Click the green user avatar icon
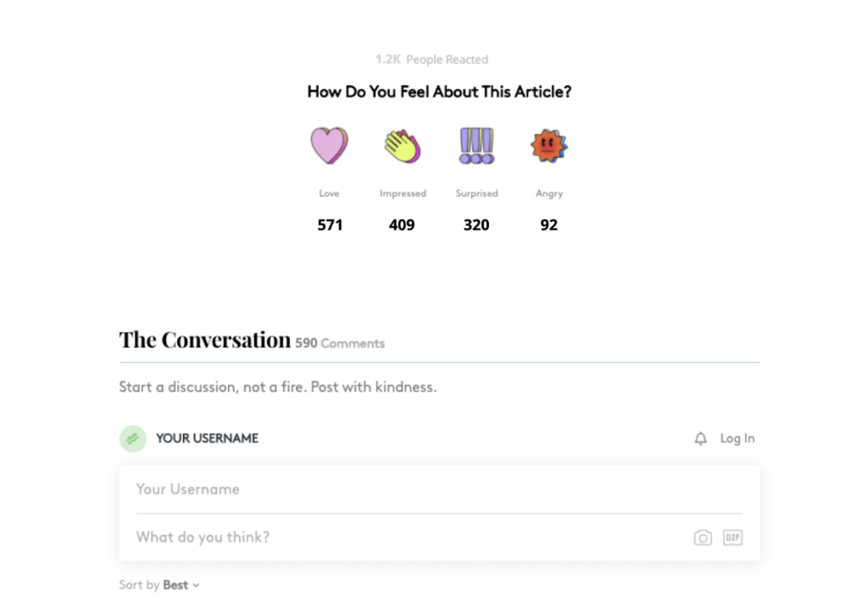Screen dimensions: 868x613 pos(133,438)
